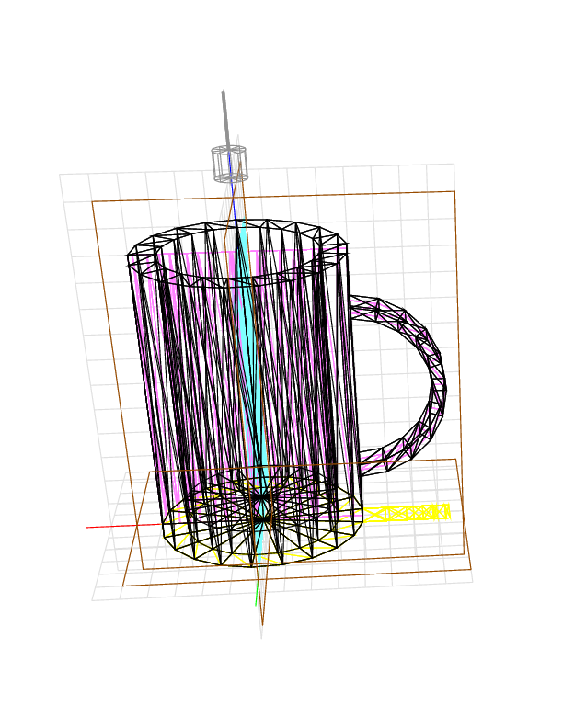The image size is (563, 728).
Task: Click where the handle's bottom joins the mug
Action: pyautogui.click(x=362, y=461)
